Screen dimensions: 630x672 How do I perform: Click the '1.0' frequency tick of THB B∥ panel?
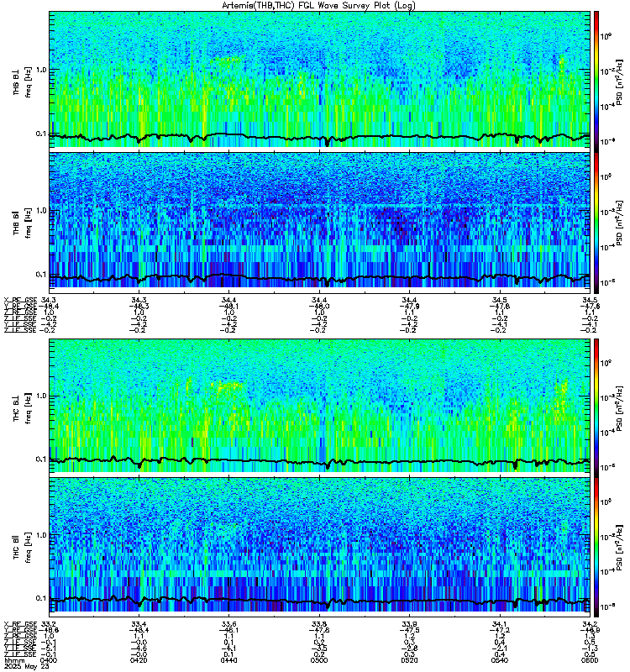click(41, 211)
